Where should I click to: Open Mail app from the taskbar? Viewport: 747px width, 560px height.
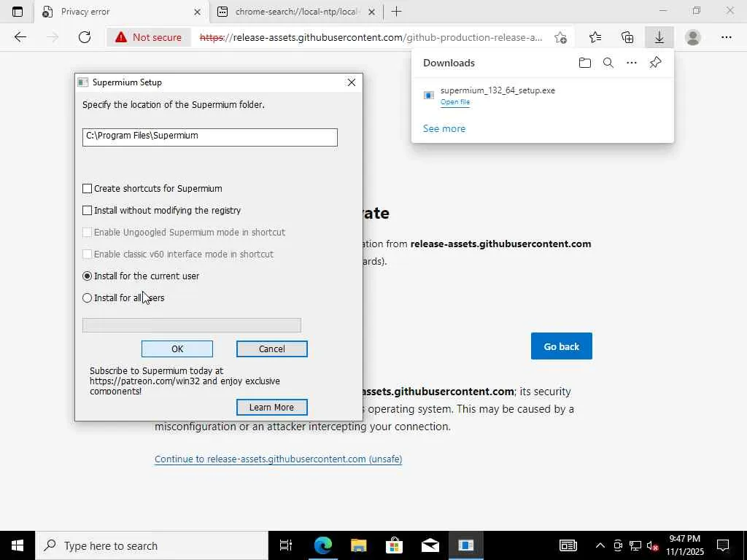430,545
